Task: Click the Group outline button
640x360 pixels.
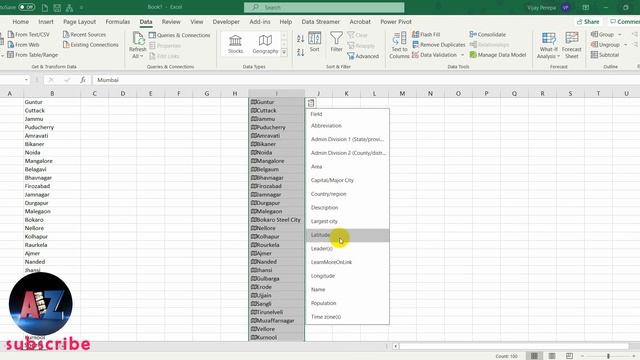Action: click(602, 34)
